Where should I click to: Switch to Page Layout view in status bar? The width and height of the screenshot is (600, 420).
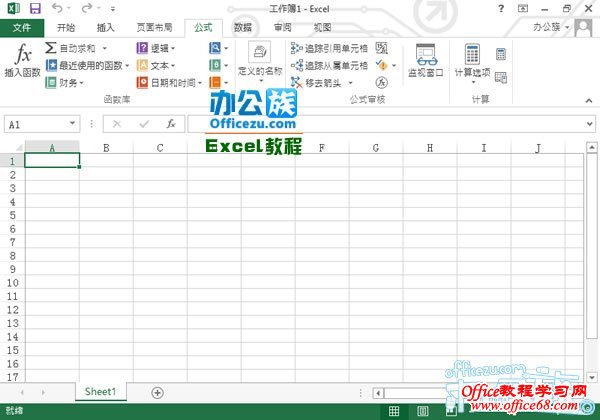point(422,411)
